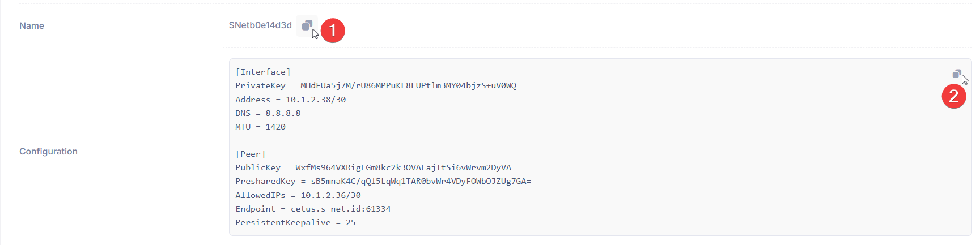
Task: Click the red number 2 annotation badge
Action: coord(954,96)
